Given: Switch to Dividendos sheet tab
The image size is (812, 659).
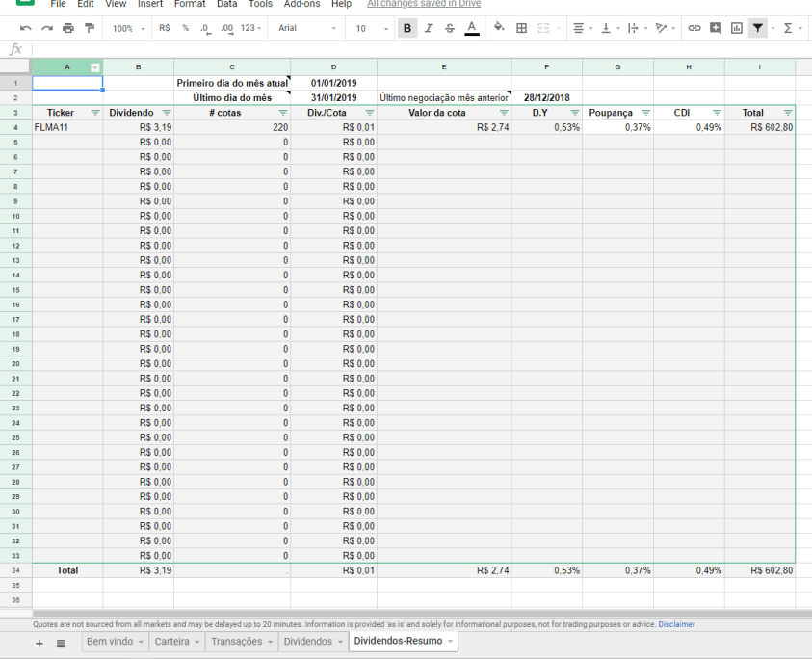Looking at the screenshot, I should click(x=313, y=642).
